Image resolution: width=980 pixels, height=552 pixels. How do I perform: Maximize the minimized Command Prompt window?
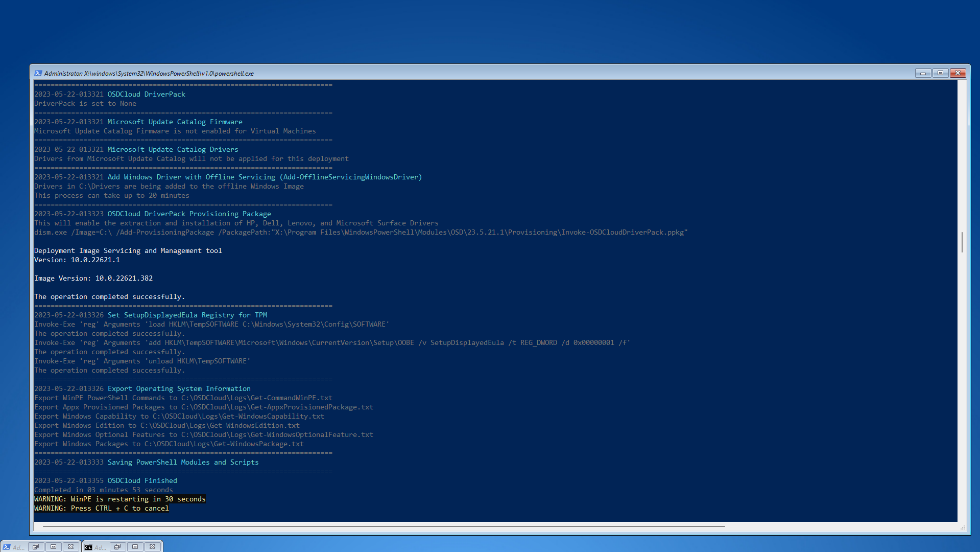pyautogui.click(x=135, y=547)
